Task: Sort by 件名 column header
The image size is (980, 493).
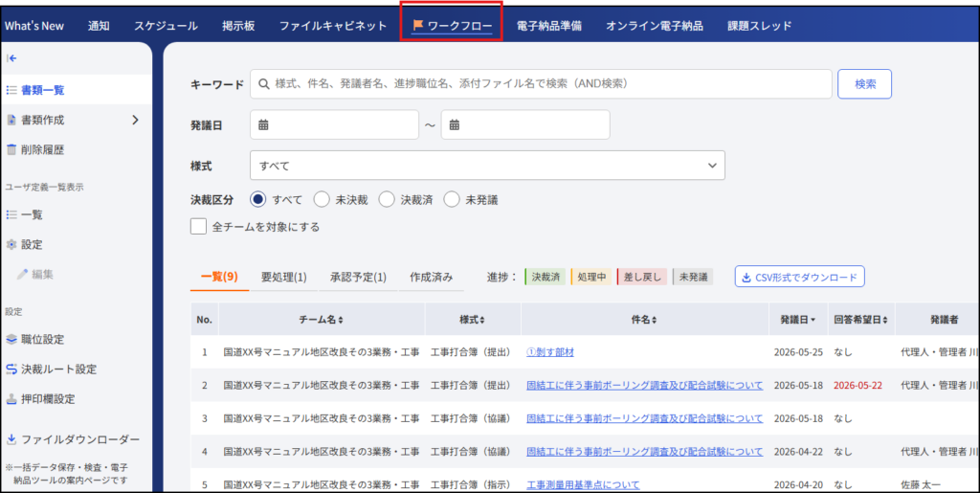Action: tap(644, 320)
